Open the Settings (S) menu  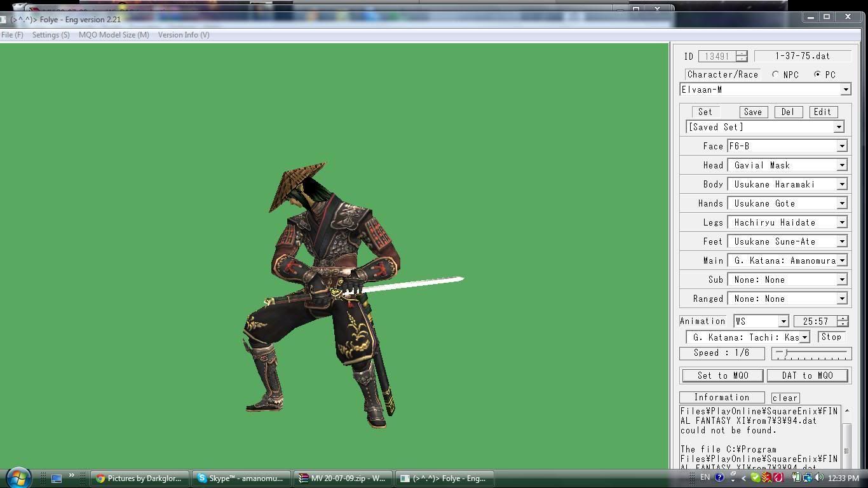[x=51, y=35]
